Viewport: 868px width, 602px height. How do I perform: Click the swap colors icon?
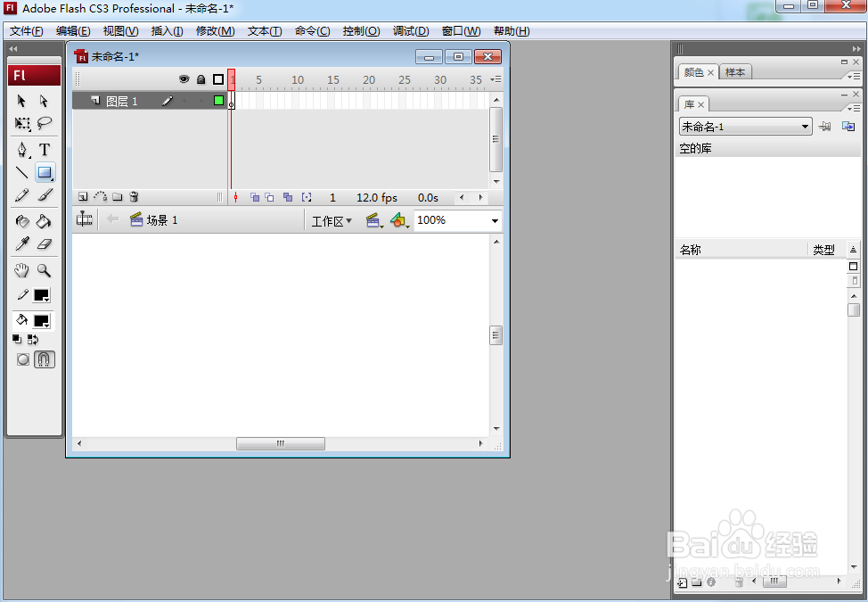pos(33,340)
